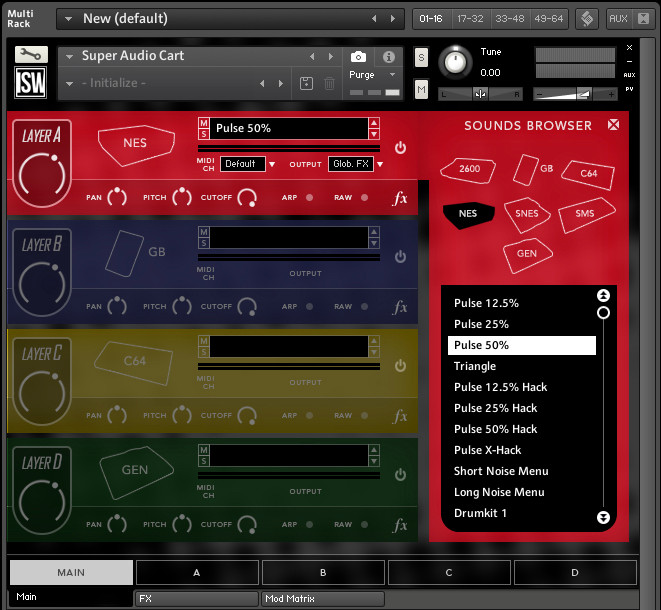This screenshot has width=661, height=610.
Task: Open Layer B fx settings
Action: pyautogui.click(x=400, y=307)
